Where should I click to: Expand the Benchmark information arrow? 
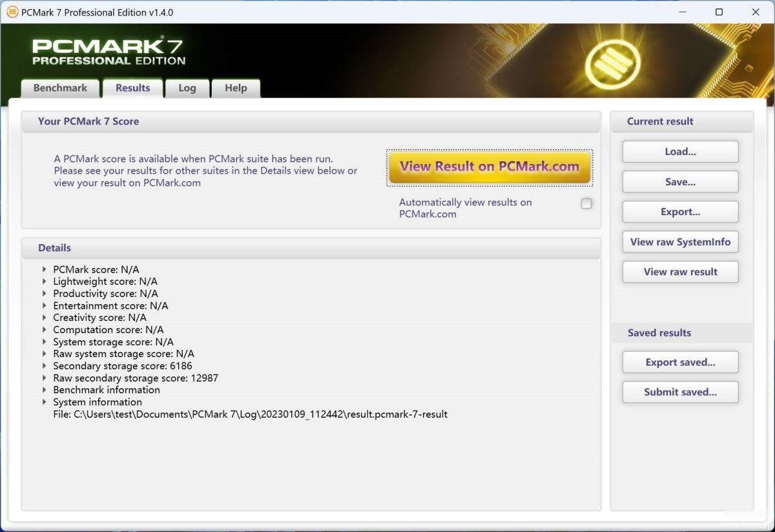[x=44, y=390]
